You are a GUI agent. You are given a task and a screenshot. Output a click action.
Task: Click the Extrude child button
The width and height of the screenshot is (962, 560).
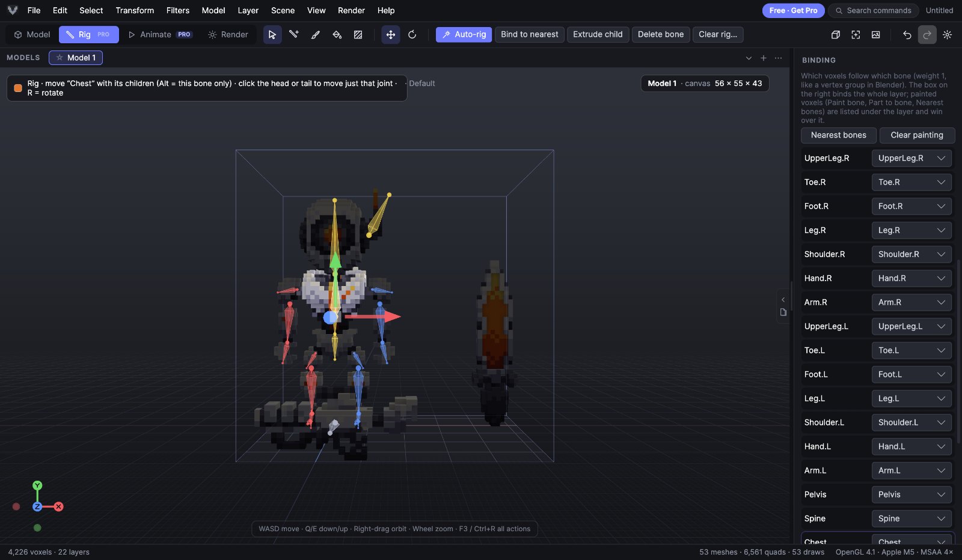(598, 35)
